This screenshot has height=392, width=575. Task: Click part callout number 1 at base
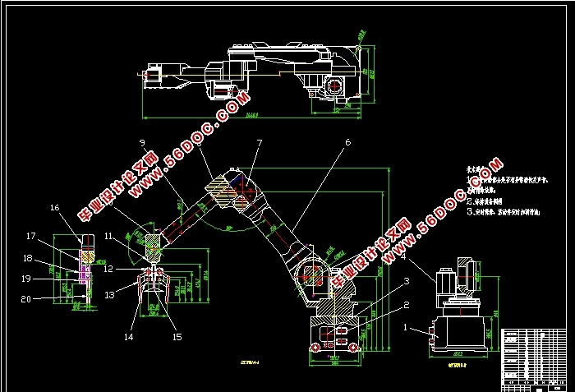click(404, 326)
